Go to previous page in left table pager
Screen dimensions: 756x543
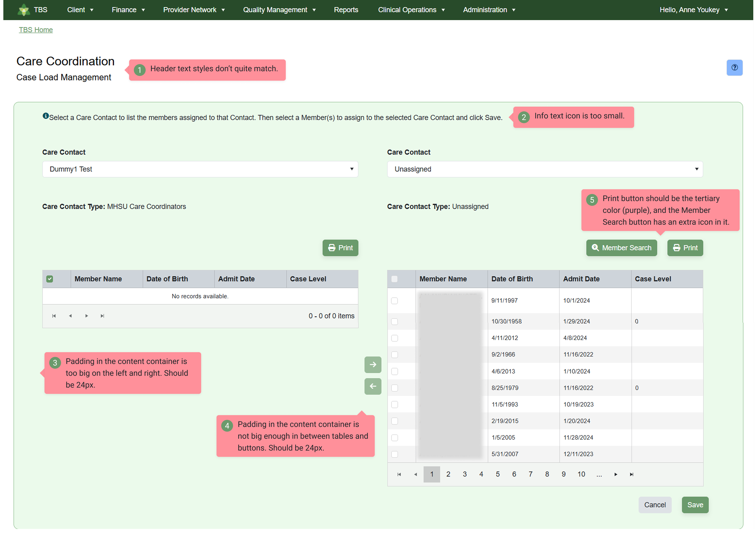click(x=70, y=316)
